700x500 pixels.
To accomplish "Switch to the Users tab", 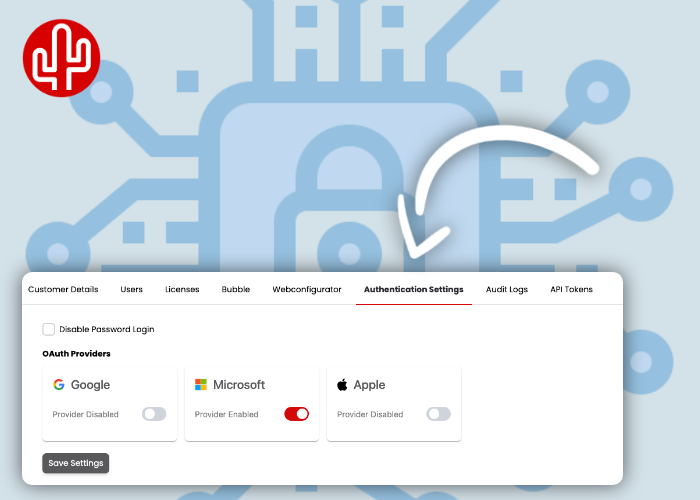I will tap(132, 289).
